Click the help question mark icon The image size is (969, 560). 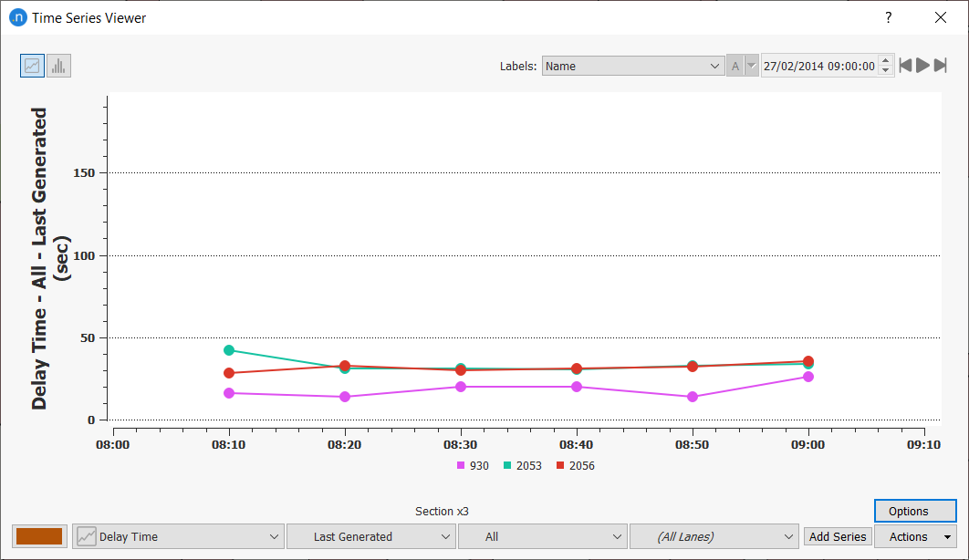tap(888, 17)
